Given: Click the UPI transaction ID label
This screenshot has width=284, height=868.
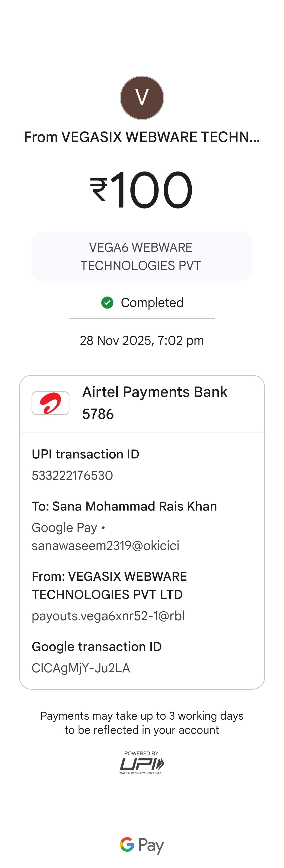Looking at the screenshot, I should pos(85,454).
